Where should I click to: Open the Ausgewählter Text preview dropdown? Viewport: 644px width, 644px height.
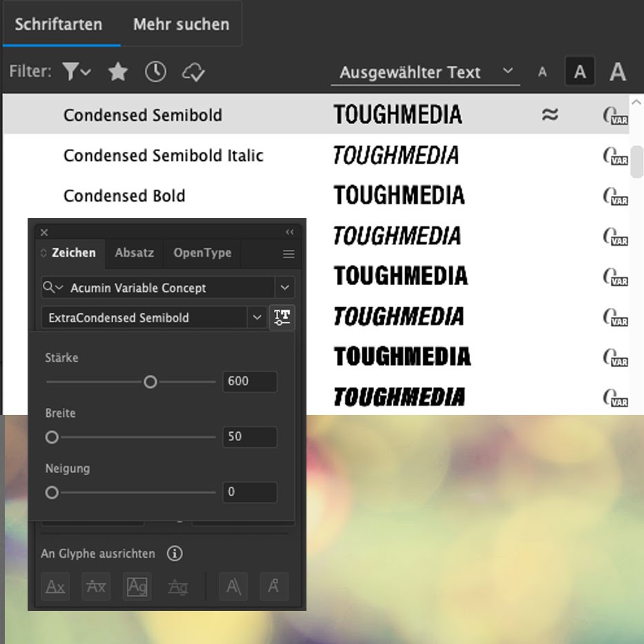[x=425, y=72]
